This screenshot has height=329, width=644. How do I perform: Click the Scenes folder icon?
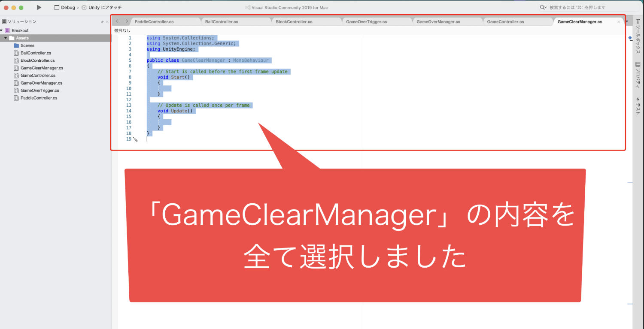[x=16, y=45]
